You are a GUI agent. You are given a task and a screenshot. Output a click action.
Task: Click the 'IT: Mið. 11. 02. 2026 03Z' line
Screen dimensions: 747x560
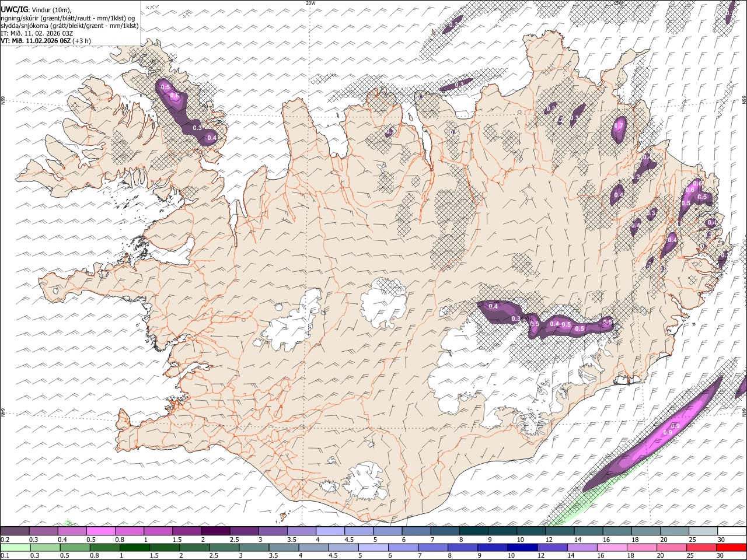(37, 33)
